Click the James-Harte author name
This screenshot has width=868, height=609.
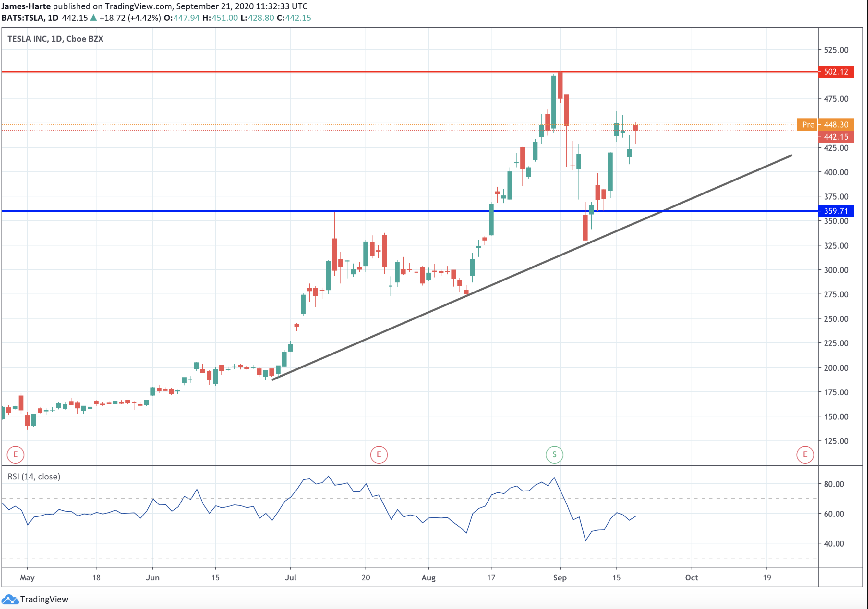point(26,6)
